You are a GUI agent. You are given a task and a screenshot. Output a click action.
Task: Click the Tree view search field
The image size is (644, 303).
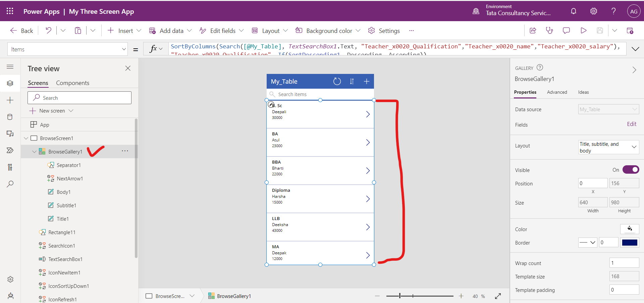tap(79, 98)
